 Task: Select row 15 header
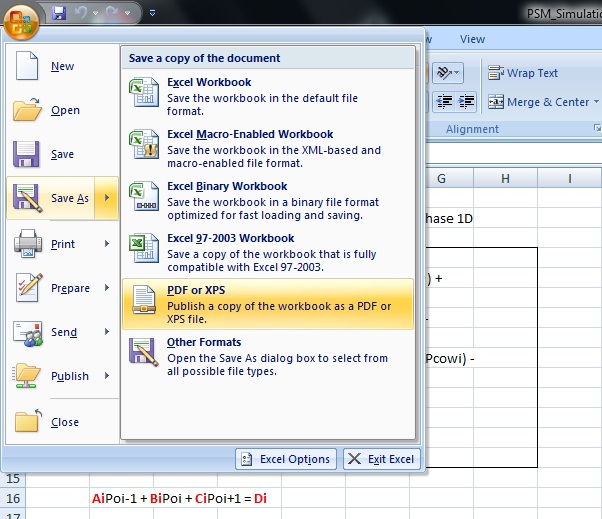pos(13,479)
